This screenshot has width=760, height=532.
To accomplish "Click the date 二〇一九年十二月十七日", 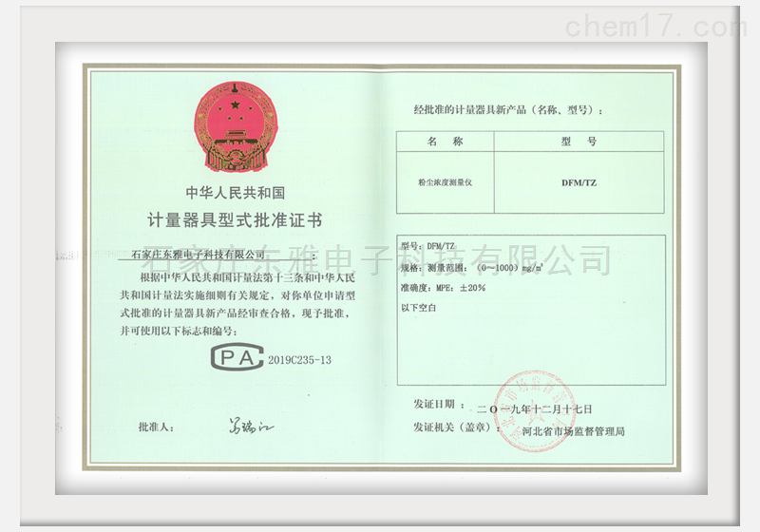I will click(x=535, y=409).
